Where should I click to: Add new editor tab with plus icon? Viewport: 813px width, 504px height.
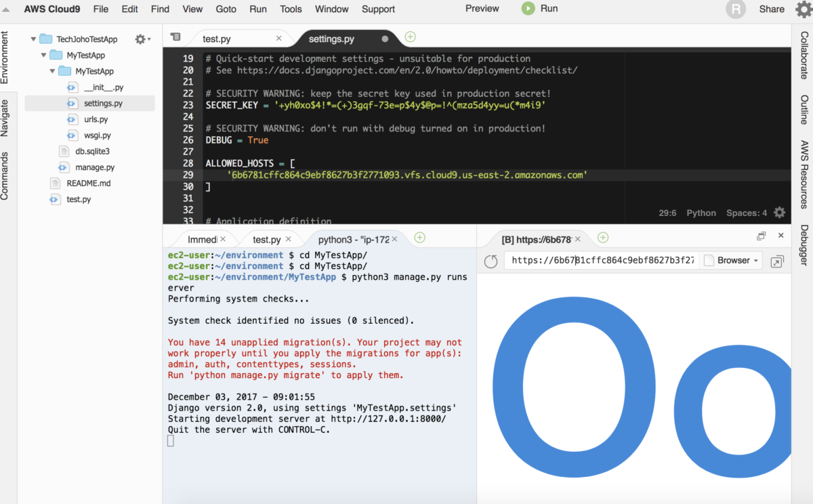pos(410,37)
